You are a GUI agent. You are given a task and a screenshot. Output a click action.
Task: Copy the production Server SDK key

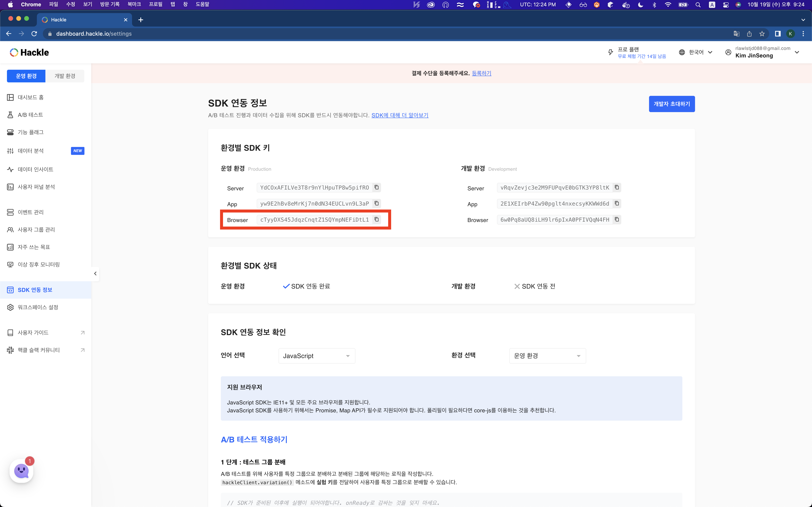point(376,187)
